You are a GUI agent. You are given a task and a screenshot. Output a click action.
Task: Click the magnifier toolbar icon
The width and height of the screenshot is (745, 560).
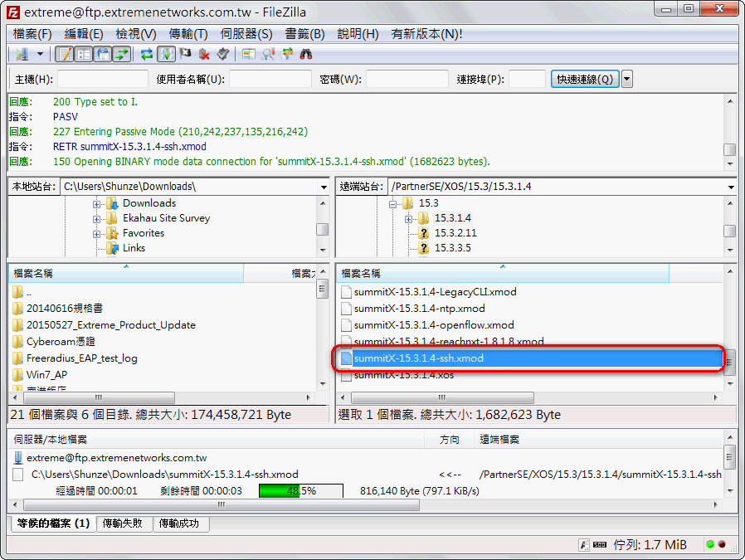[268, 54]
